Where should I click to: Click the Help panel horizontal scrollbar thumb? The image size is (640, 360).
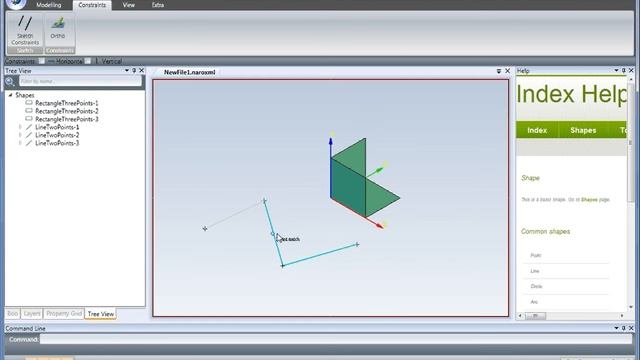pos(535,316)
